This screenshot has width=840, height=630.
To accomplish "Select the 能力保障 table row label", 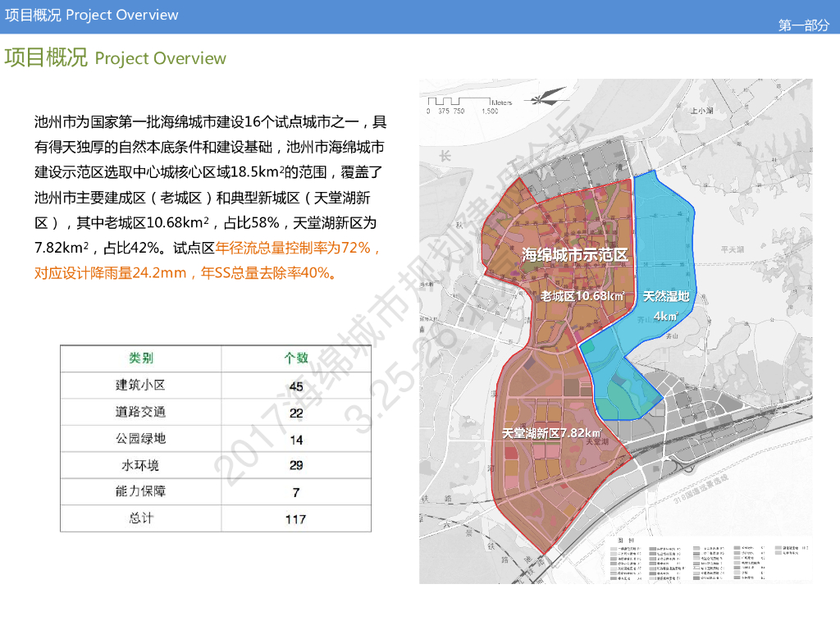I will (x=140, y=491).
